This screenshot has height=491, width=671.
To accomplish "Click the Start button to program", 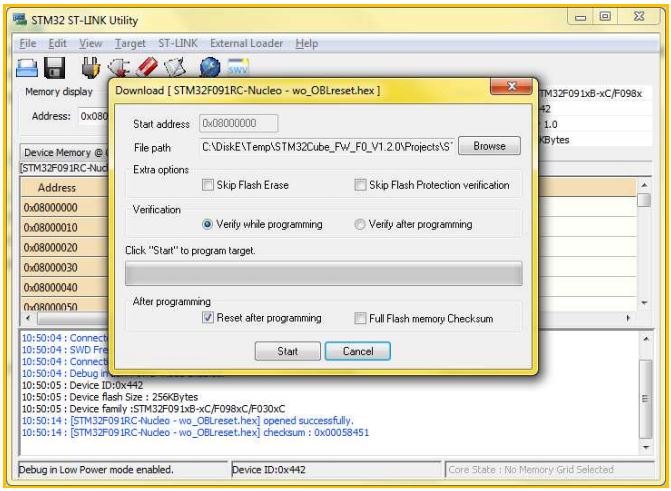I will tap(288, 351).
